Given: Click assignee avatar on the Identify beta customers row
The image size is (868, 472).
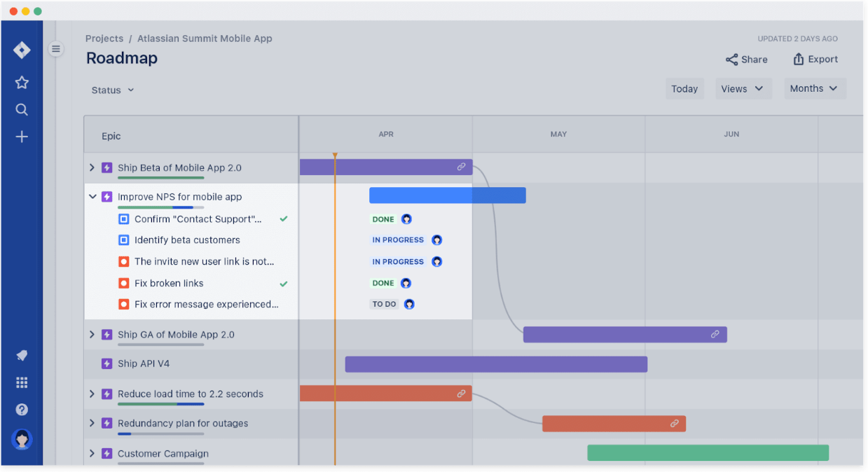Looking at the screenshot, I should coord(437,240).
